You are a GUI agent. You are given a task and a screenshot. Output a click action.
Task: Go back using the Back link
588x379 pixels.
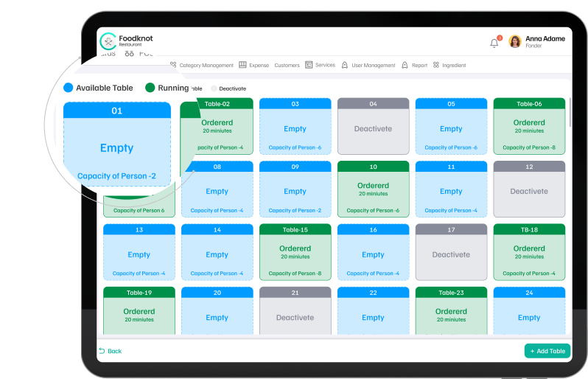click(111, 351)
